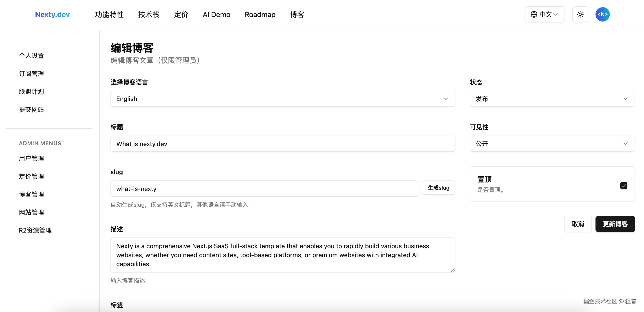644x312 pixels.
Task: Open the 选择博客语言 English dropdown
Action: coord(282,99)
